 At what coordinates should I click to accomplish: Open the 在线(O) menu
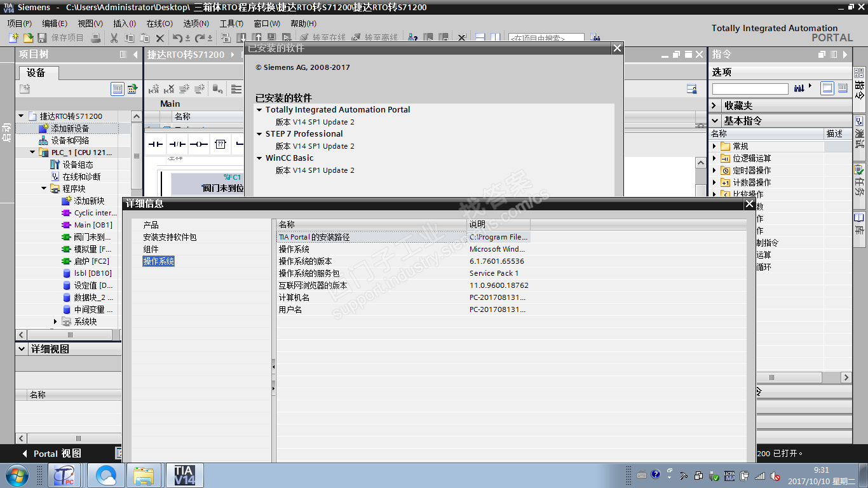(159, 24)
